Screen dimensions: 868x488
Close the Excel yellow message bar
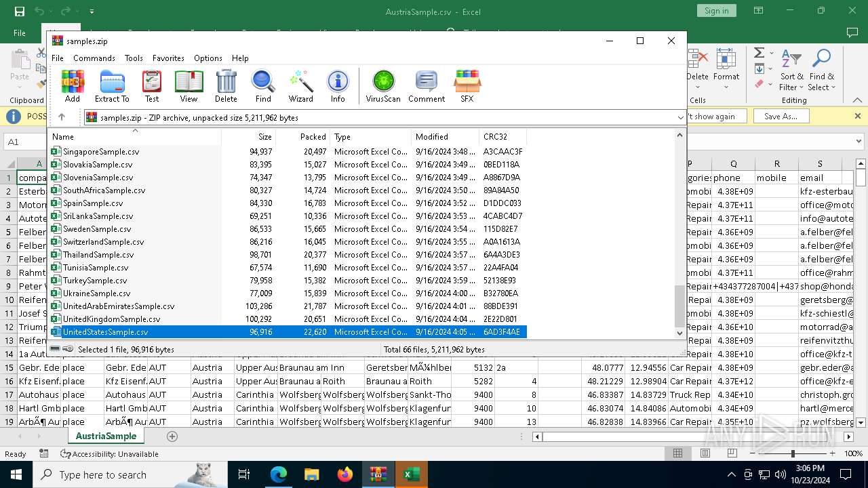[857, 116]
